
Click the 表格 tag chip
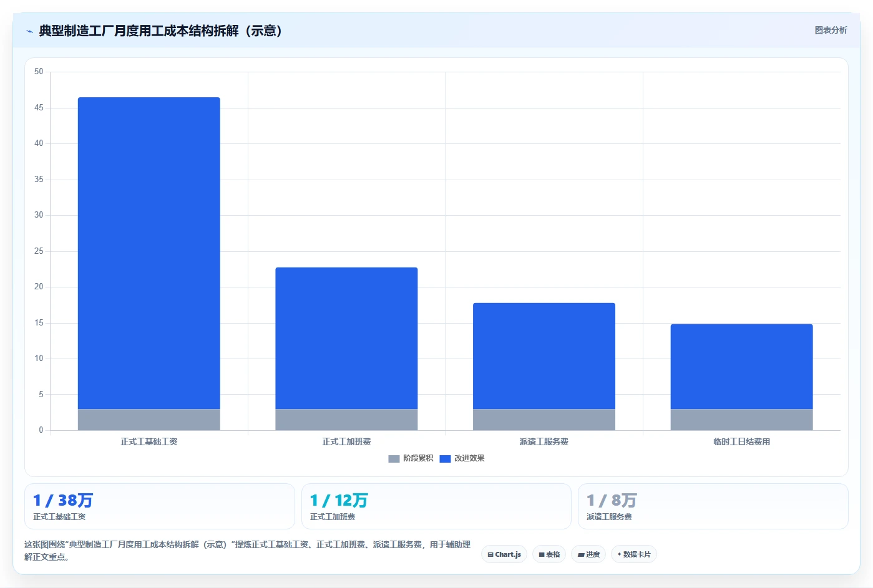pos(549,554)
